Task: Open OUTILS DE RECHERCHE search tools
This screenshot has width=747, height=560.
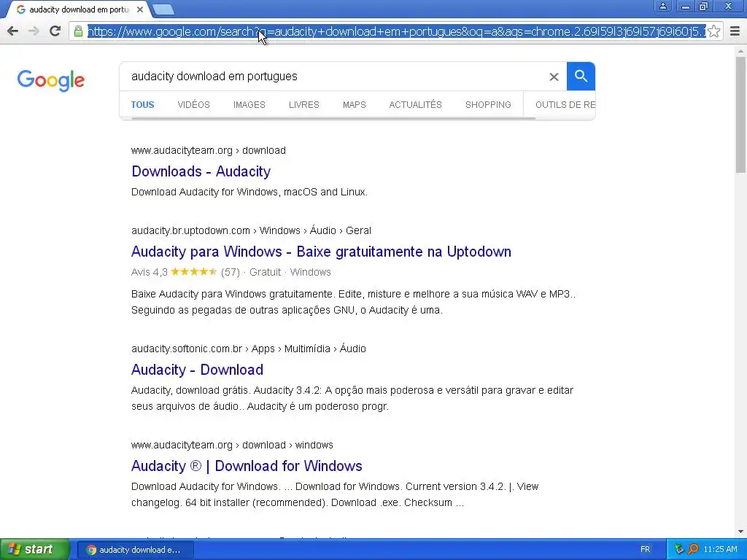Action: click(x=565, y=105)
